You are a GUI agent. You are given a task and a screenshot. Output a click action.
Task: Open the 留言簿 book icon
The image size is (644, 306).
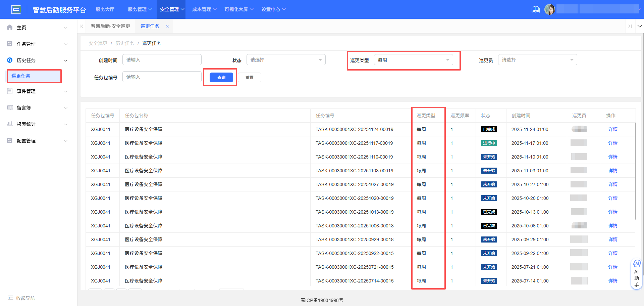9,107
